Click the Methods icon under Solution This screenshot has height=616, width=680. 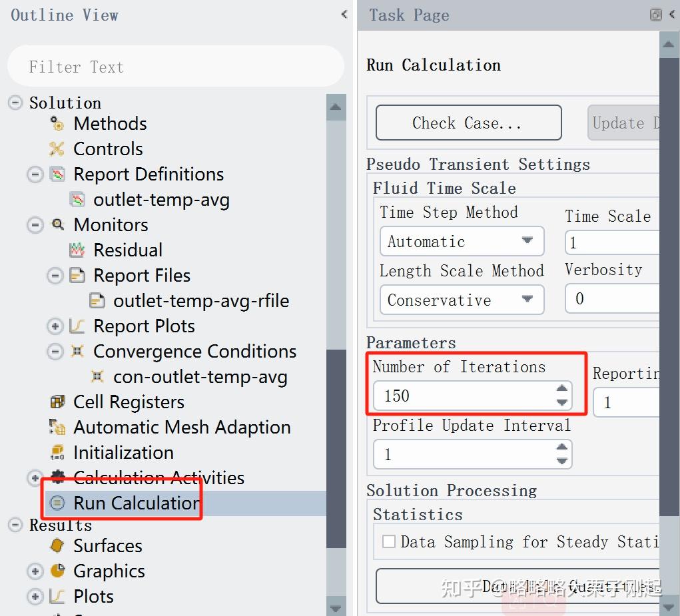click(x=57, y=124)
